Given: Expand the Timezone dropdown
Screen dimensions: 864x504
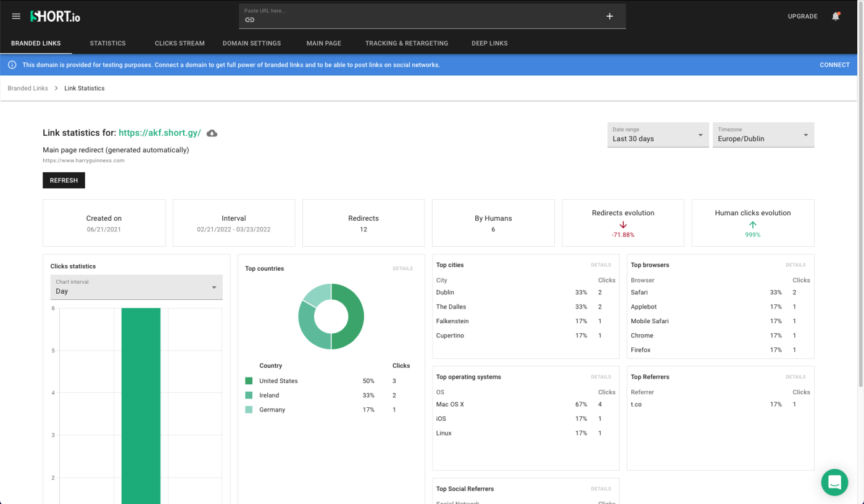Looking at the screenshot, I should pos(763,134).
